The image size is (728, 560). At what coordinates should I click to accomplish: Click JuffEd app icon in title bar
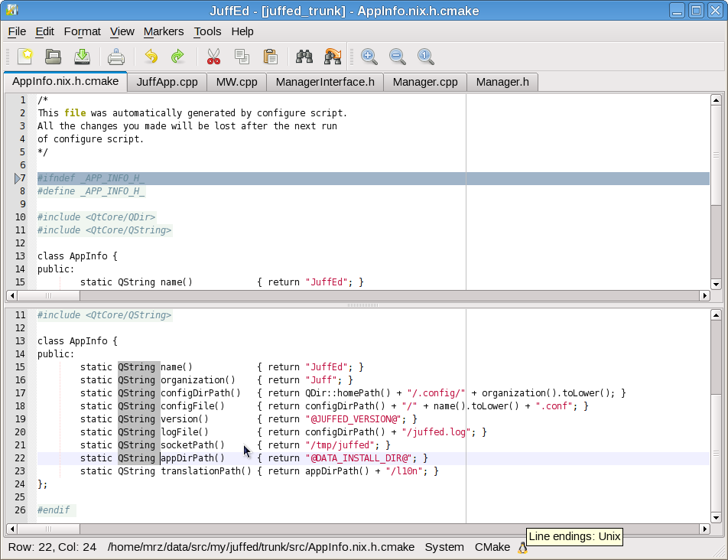click(12, 10)
